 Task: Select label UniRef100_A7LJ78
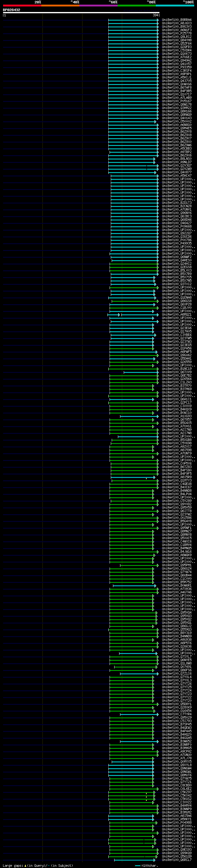click(x=176, y=758)
